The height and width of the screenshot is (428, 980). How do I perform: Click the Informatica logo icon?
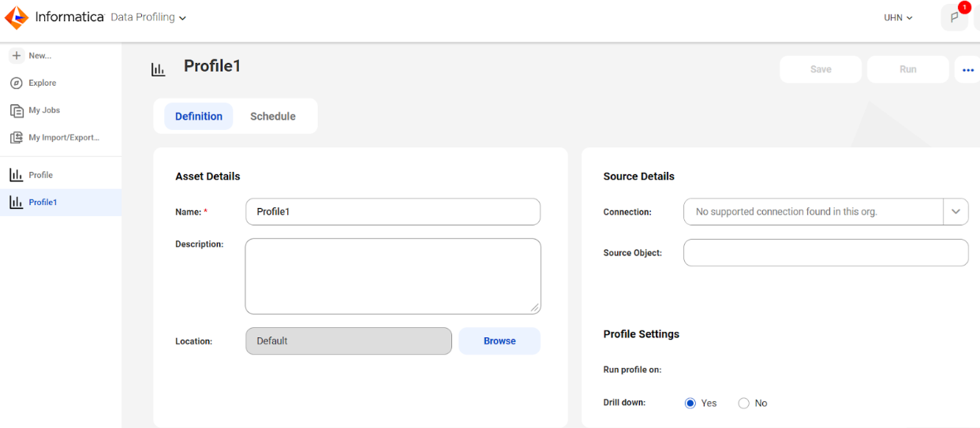pos(17,17)
